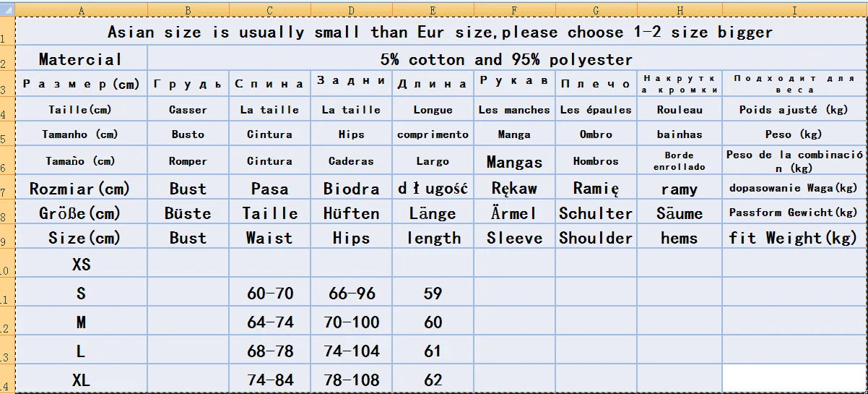Viewport: 868px width, 394px height.
Task: Select column header G
Action: (596, 11)
